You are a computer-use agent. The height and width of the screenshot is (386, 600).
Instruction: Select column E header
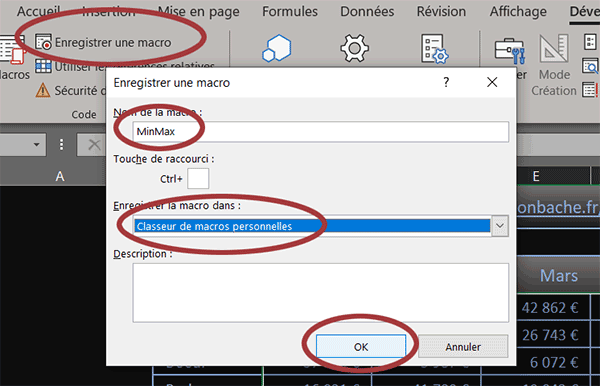[x=553, y=177]
